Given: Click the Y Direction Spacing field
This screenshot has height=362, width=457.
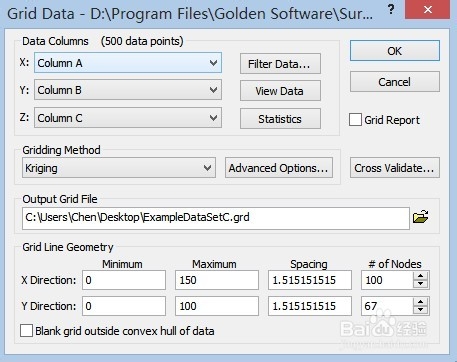Looking at the screenshot, I should (310, 306).
